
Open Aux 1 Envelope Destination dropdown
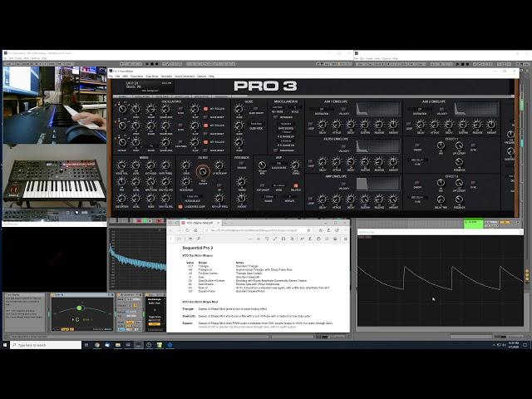click(322, 109)
